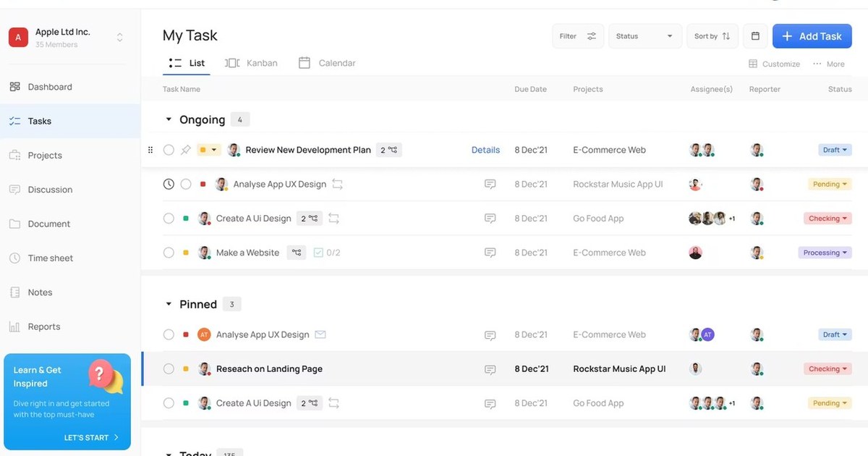868x456 pixels.
Task: Check off Analyse App UX Design in Pinned
Action: pyautogui.click(x=169, y=334)
